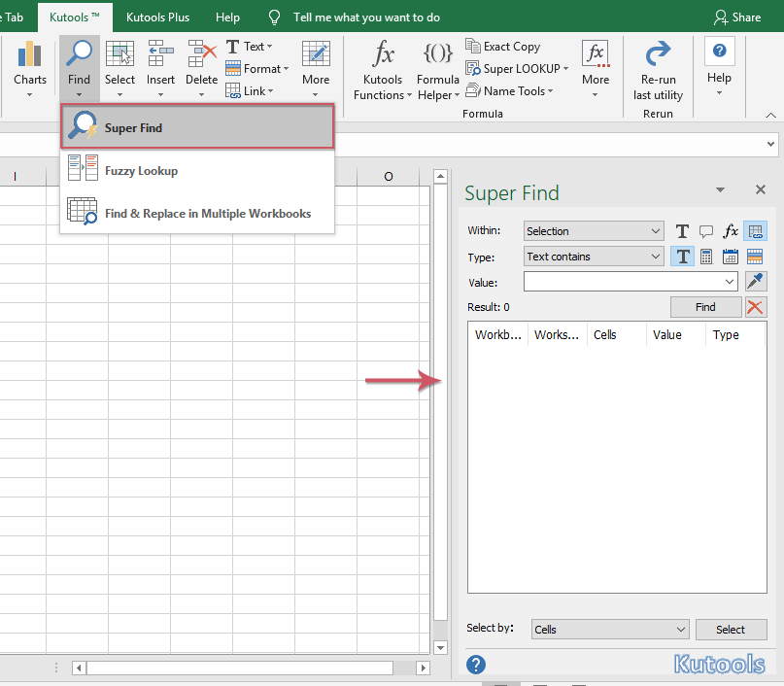784x686 pixels.
Task: Click the Select button at the bottom
Action: coord(731,629)
